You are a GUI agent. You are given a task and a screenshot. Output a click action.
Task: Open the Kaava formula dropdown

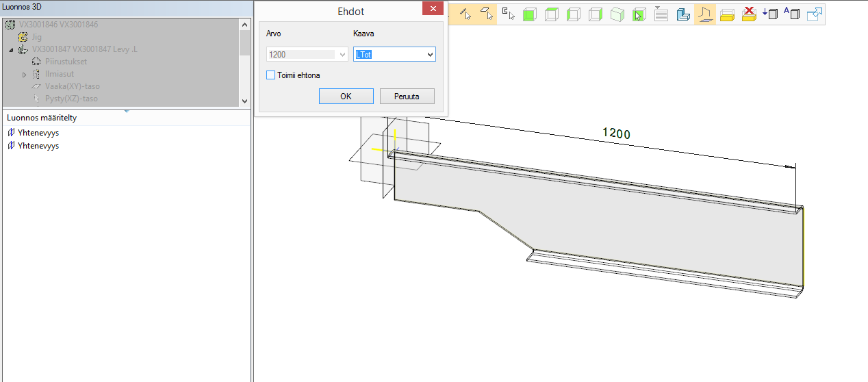coord(430,55)
